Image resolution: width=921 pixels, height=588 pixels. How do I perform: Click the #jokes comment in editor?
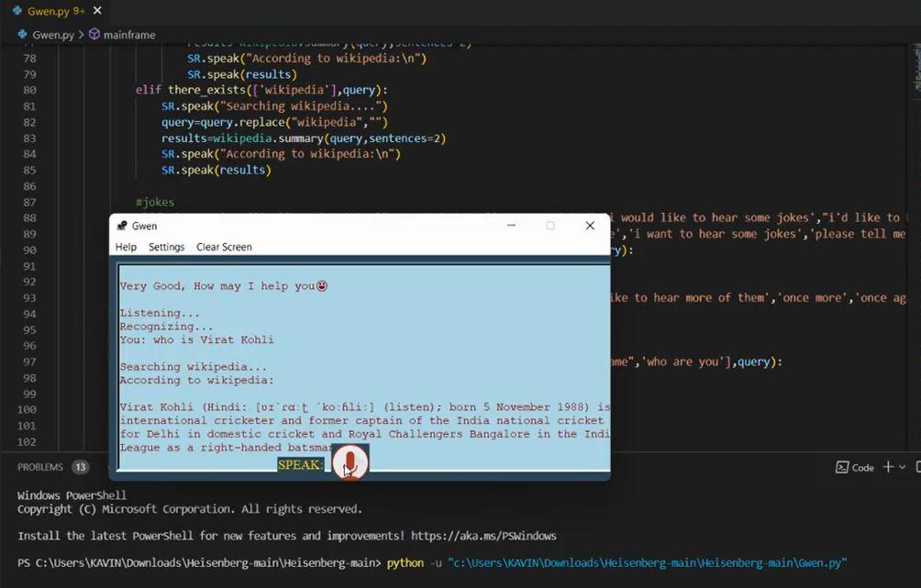click(155, 202)
